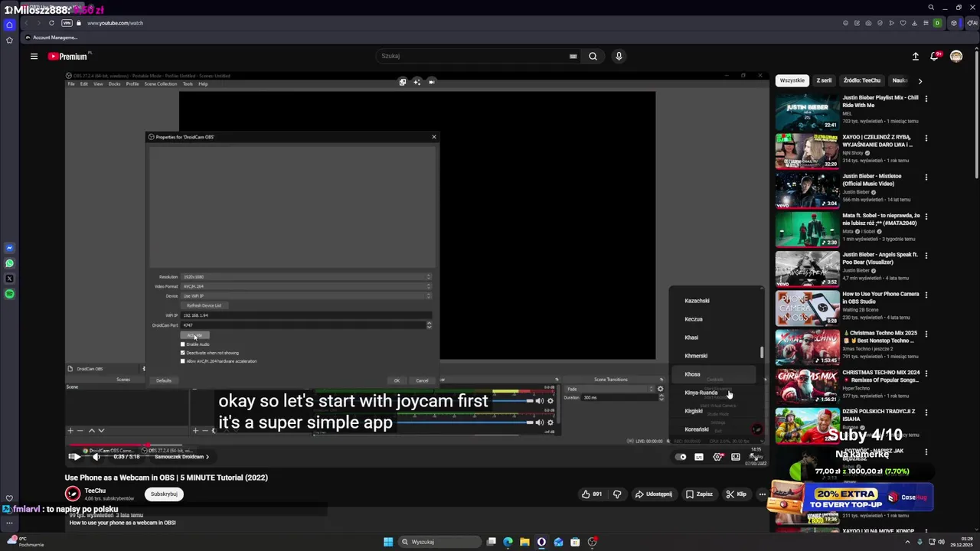This screenshot has height=551, width=980.
Task: Open options for Phone Camera OBS video
Action: click(x=926, y=295)
